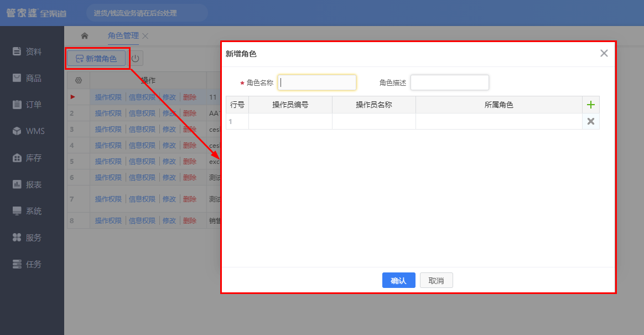
Task: Click the 进货/钱流业务请在后台处理 notice
Action: tap(136, 13)
